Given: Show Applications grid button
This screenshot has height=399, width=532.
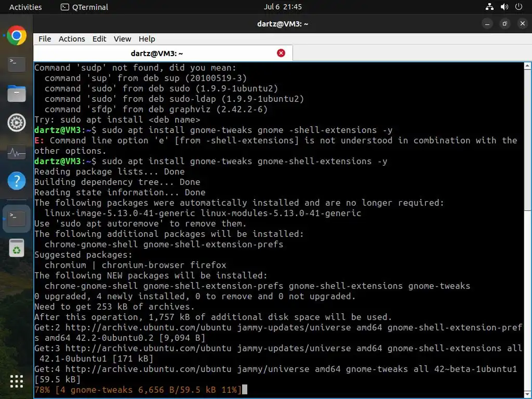Looking at the screenshot, I should 16,381.
